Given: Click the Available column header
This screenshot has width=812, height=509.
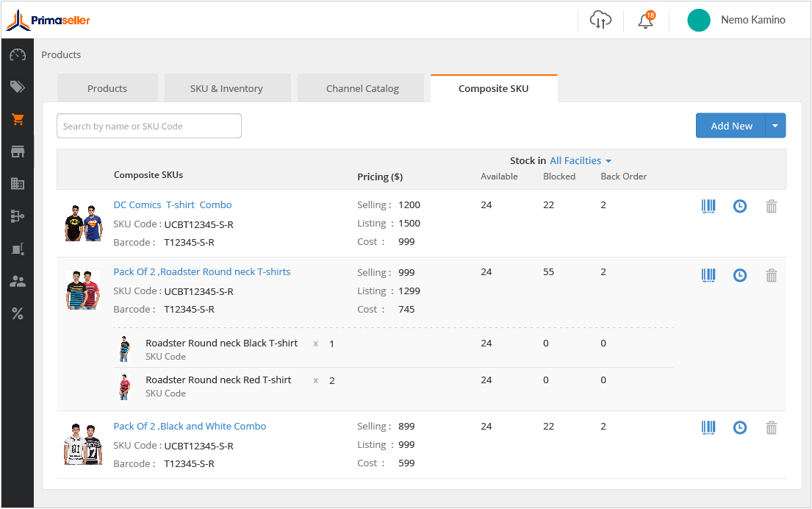Looking at the screenshot, I should [x=499, y=177].
